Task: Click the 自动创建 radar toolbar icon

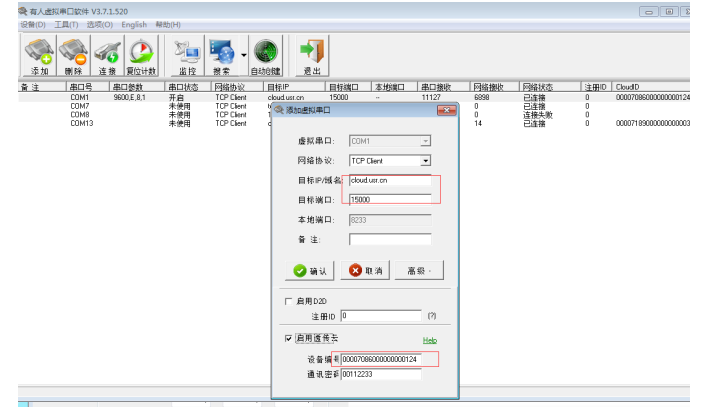Action: coord(266,56)
